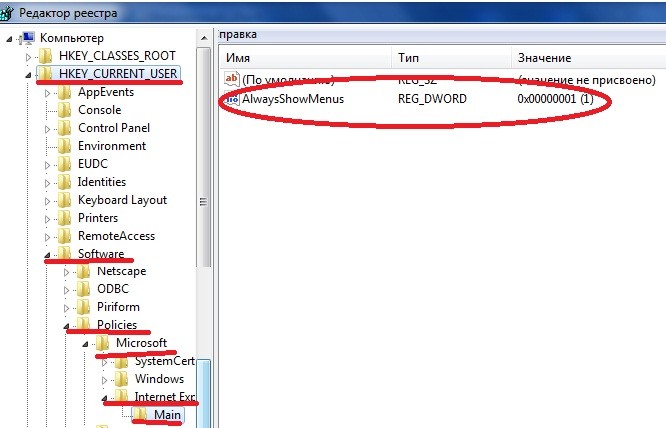Image resolution: width=666 pixels, height=428 pixels.
Task: Click the Netscape folder icon
Action: 84,271
